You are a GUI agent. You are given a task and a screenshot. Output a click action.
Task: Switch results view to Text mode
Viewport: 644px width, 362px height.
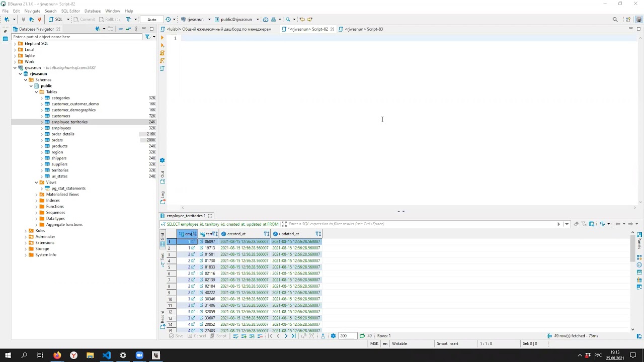[163, 260]
